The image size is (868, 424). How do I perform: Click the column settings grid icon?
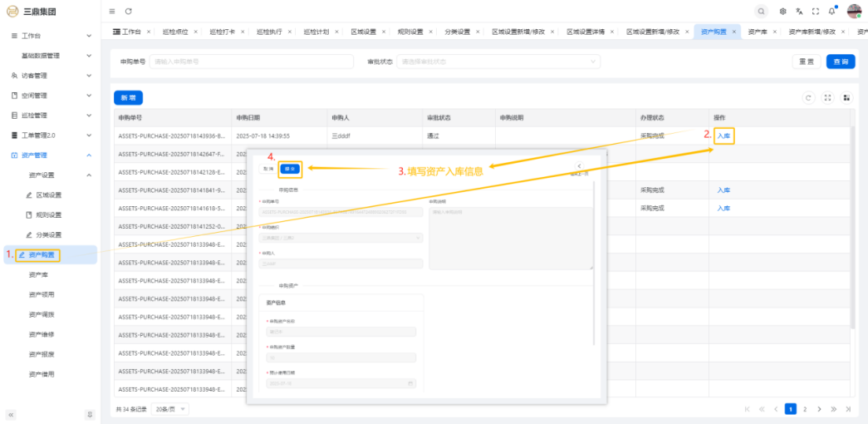pos(846,97)
